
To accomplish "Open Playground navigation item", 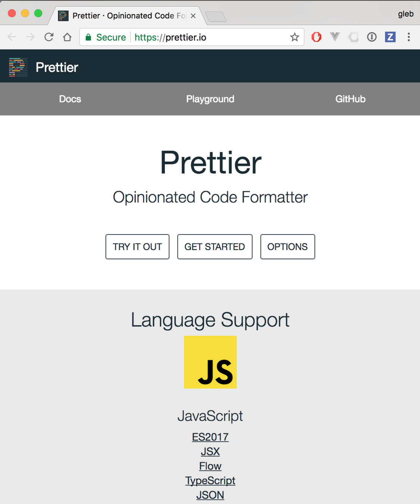I will click(x=210, y=99).
